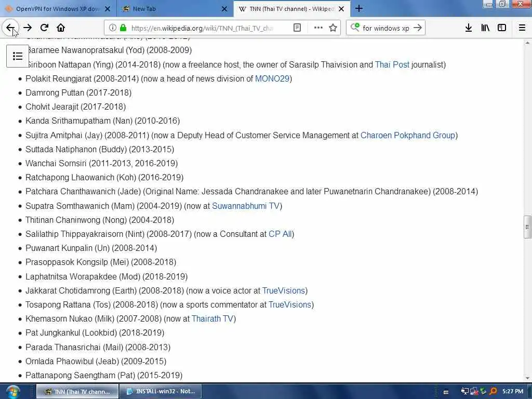This screenshot has width=532, height=399.
Task: Bookmark this page with the star
Action: (333, 28)
